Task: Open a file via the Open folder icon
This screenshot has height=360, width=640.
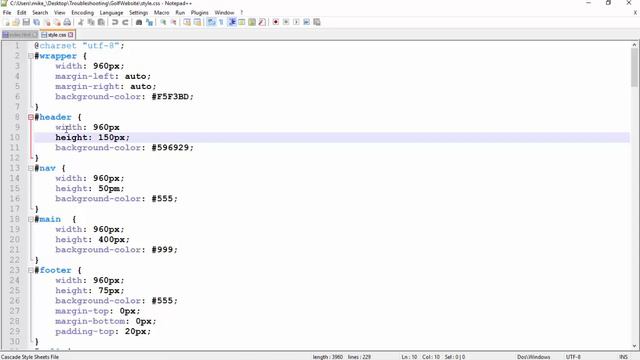Action: [16, 22]
